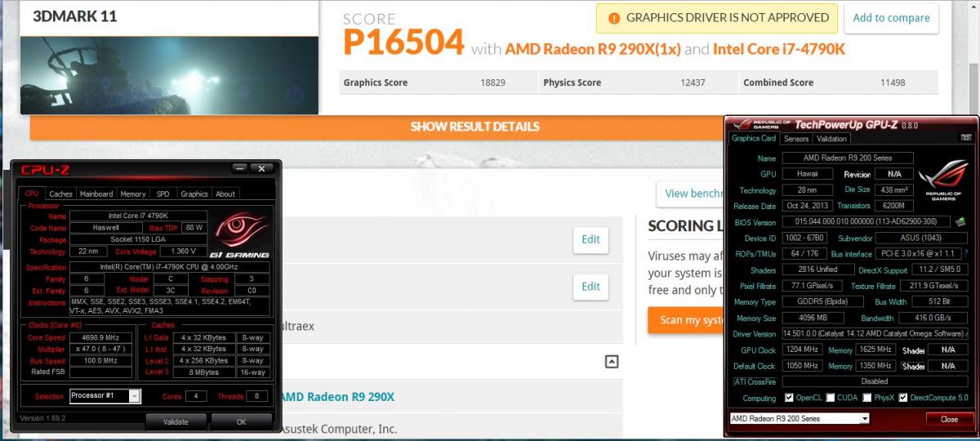Select the CPU tab in CPU-Z
The image size is (980, 441).
[32, 194]
